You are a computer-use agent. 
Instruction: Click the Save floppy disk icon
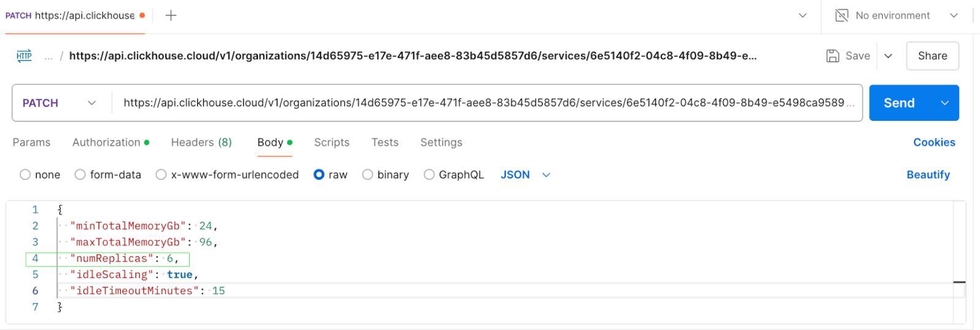pos(832,56)
